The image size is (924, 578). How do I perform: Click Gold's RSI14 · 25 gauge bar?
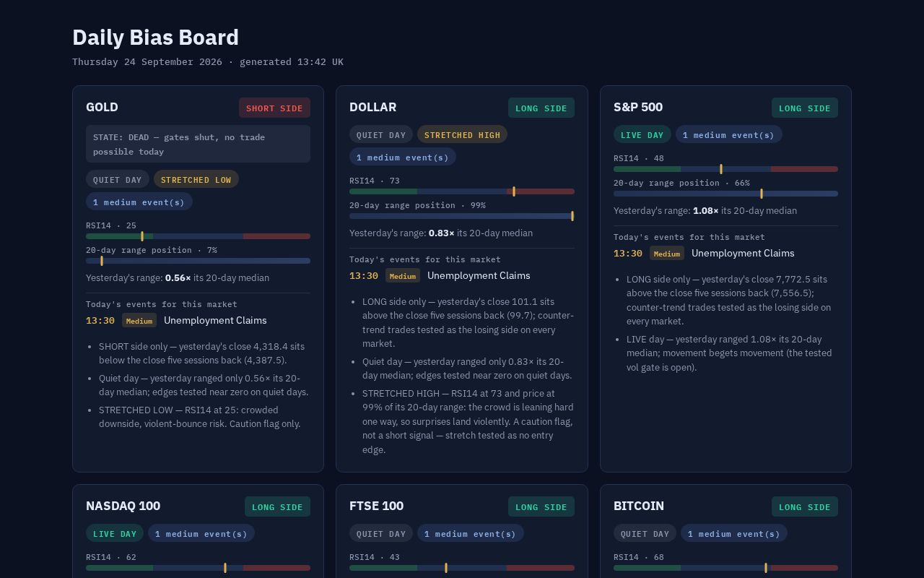coord(198,236)
